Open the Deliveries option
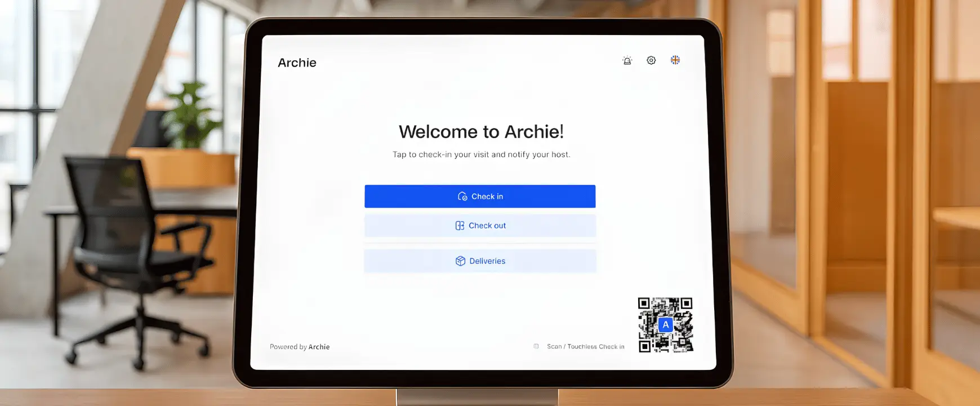This screenshot has width=980, height=406. (x=480, y=261)
